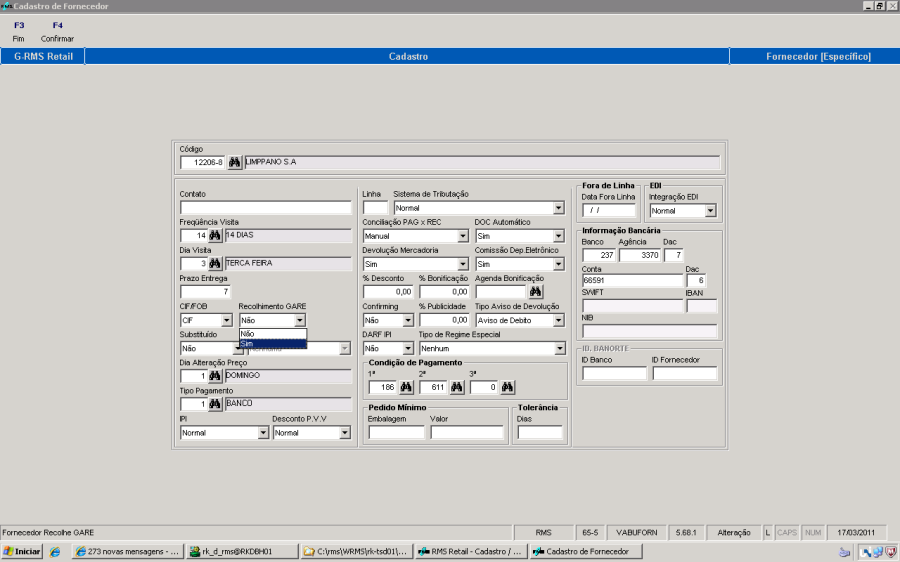Click binoculars for 1ª Condição de Pagamento
This screenshot has width=900, height=562.
pos(406,387)
